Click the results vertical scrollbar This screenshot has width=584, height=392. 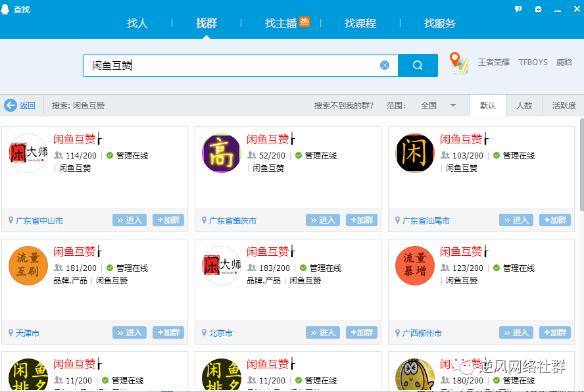coord(582,164)
